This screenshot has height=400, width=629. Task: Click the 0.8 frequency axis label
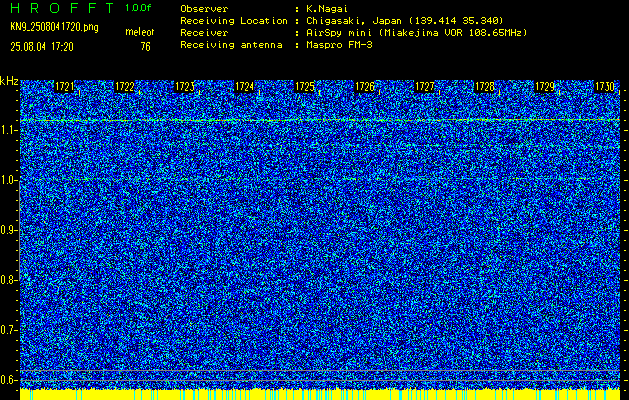(7, 280)
